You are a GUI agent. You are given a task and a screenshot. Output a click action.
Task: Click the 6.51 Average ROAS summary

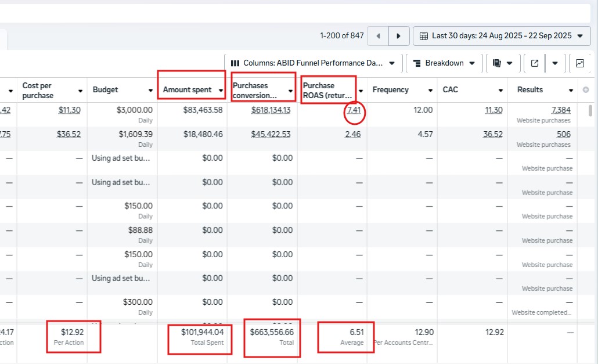(356, 333)
